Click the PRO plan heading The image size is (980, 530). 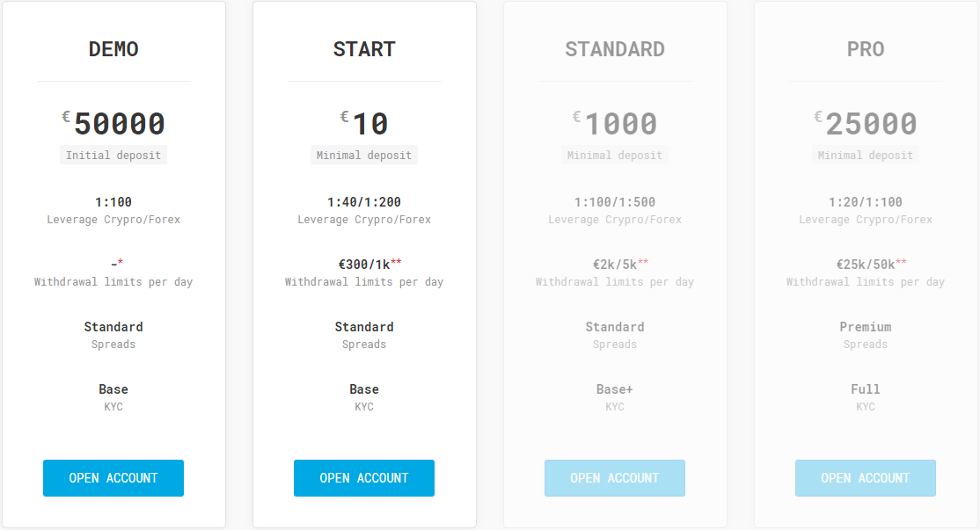click(866, 49)
